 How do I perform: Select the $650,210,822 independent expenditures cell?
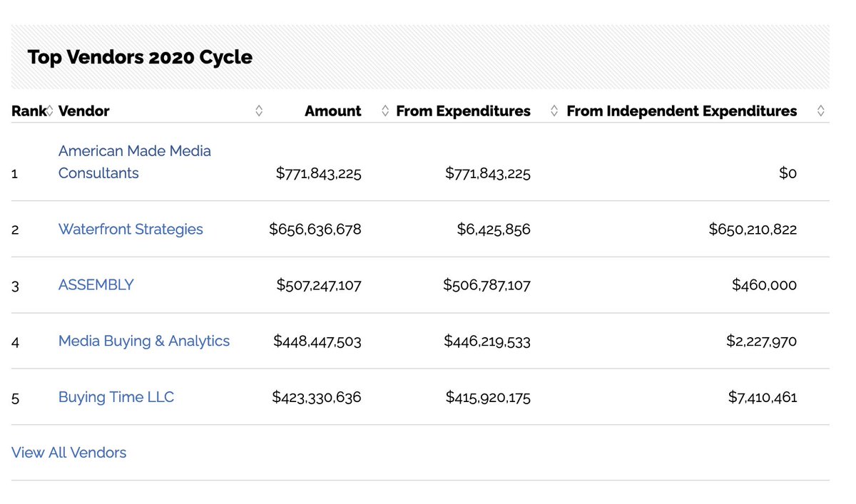(x=753, y=230)
